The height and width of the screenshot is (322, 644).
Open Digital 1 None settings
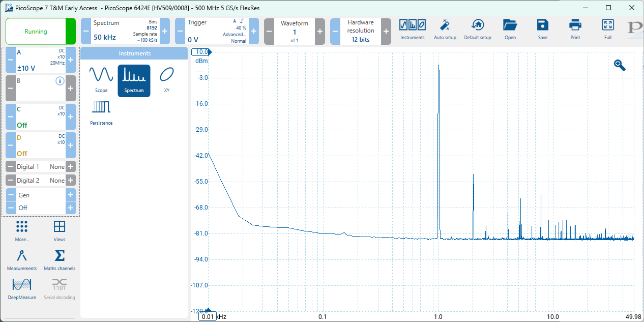[x=41, y=166]
